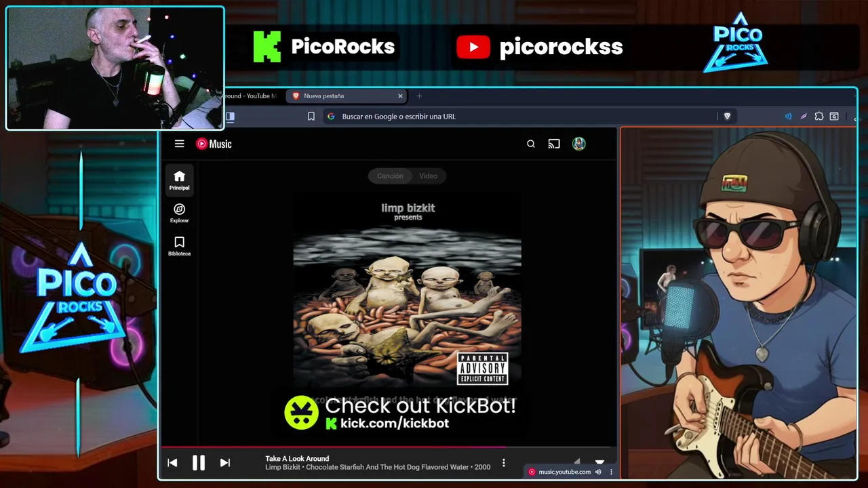This screenshot has width=868, height=488.
Task: Click the Check out KickBot banner text
Action: pos(420,406)
